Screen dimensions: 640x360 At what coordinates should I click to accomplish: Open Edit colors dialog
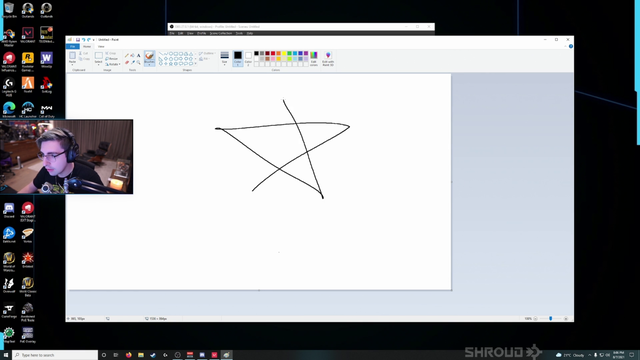tap(313, 59)
